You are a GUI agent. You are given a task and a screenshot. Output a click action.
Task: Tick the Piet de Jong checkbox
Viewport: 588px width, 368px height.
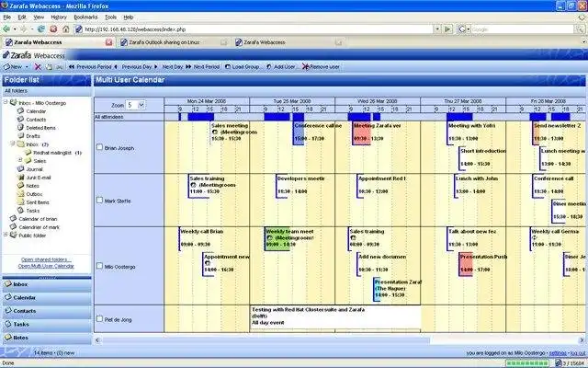click(x=99, y=319)
